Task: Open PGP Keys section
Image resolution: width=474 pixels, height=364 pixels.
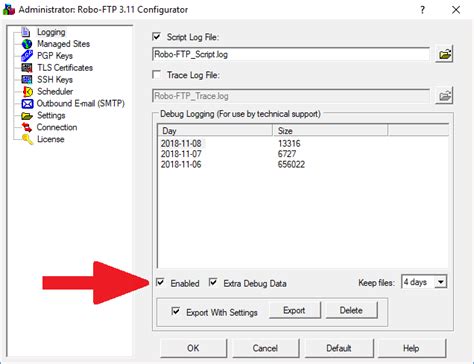Action: point(55,56)
